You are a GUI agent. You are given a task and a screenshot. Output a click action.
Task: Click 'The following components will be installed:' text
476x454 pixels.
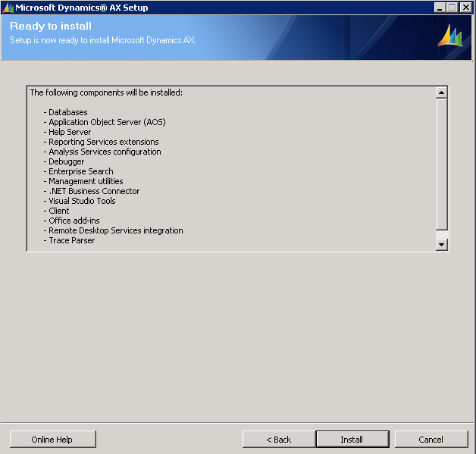pyautogui.click(x=106, y=92)
